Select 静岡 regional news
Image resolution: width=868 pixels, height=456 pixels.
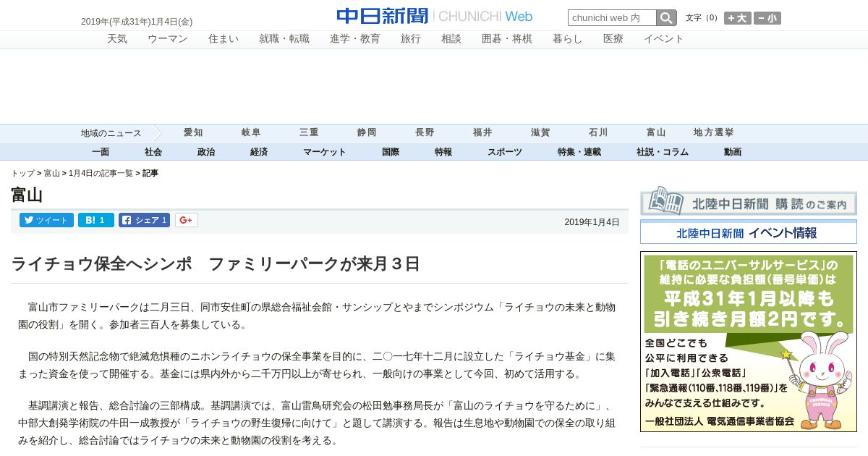coord(367,133)
